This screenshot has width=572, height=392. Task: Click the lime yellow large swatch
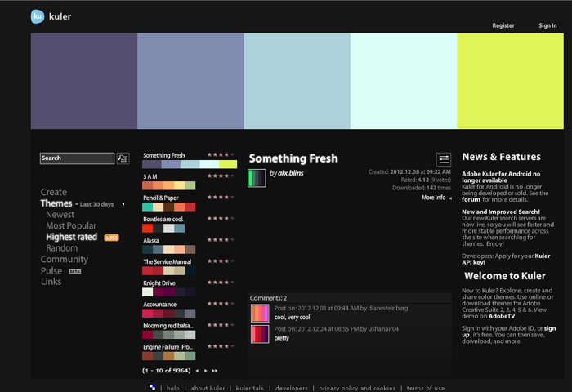tap(510, 82)
